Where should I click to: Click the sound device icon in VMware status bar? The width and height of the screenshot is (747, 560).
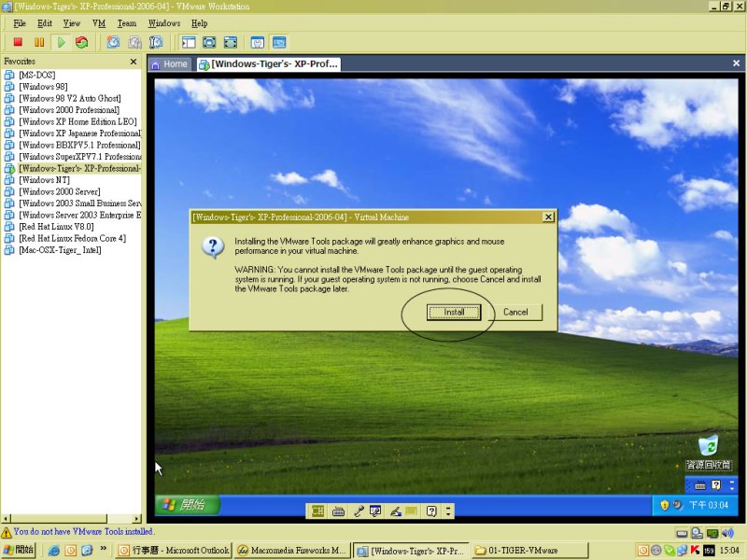coord(727,533)
